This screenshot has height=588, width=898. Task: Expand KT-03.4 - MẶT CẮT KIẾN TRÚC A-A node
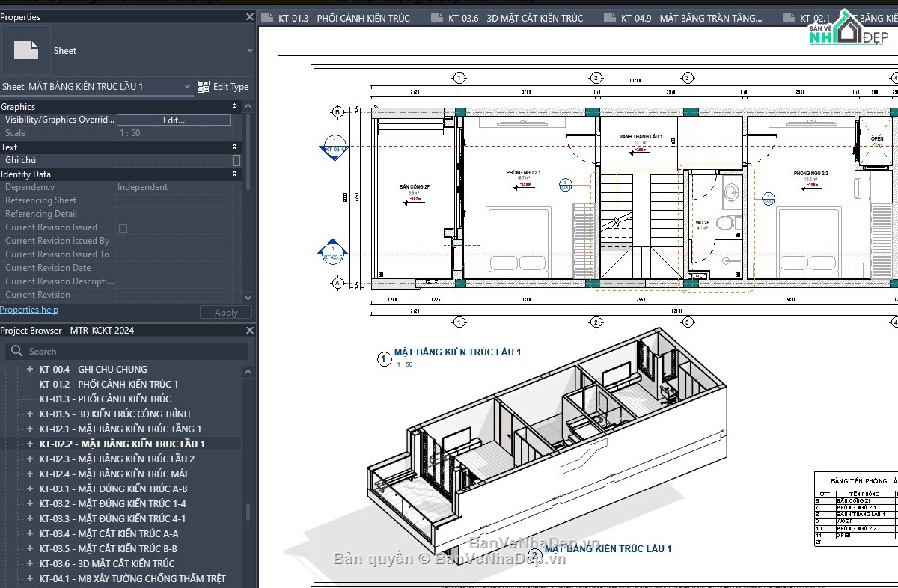pyautogui.click(x=30, y=533)
